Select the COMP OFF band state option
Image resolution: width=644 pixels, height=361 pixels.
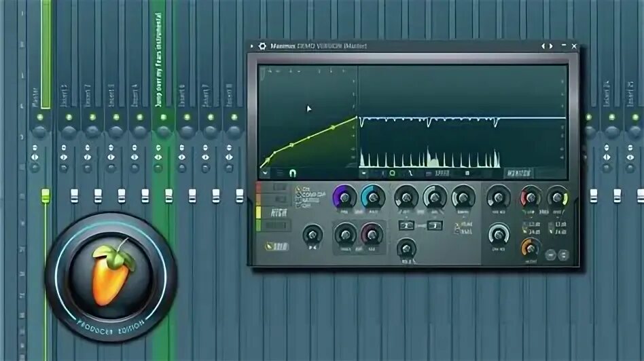point(310,195)
